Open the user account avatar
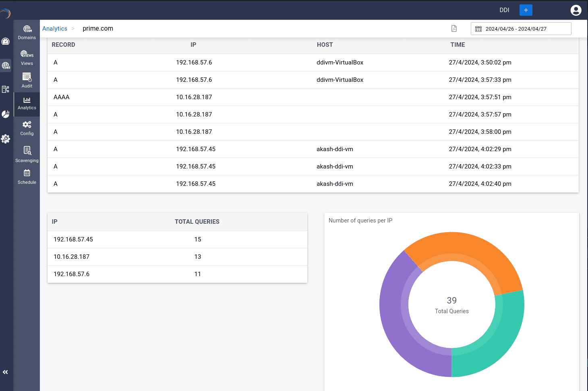 [576, 10]
